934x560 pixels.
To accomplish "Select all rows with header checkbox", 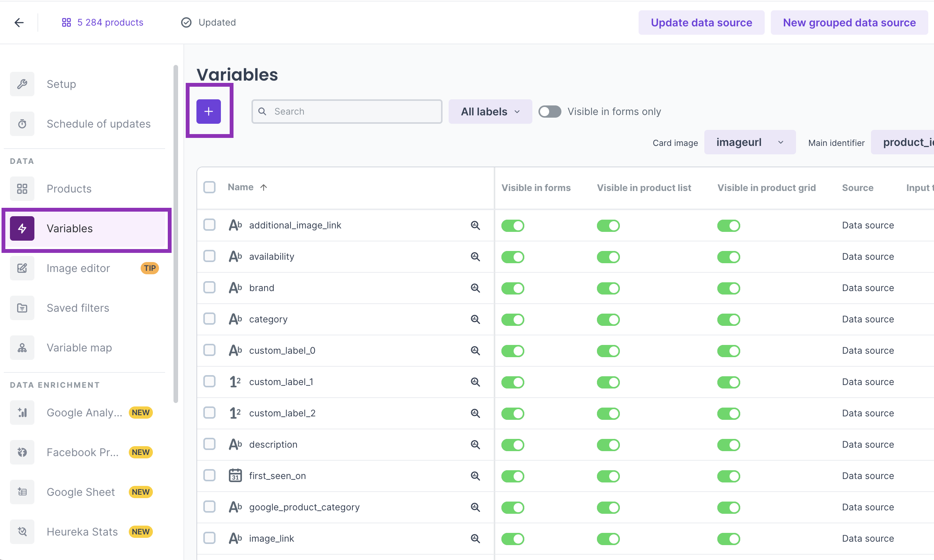I will pyautogui.click(x=209, y=187).
